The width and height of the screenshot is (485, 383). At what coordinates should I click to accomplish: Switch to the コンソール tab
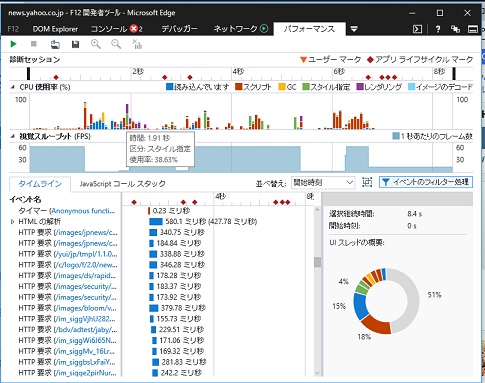[109, 29]
